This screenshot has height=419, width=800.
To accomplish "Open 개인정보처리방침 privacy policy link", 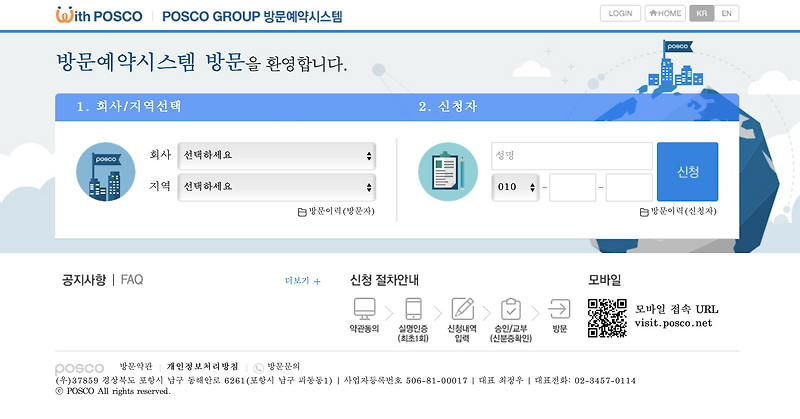I will (x=203, y=366).
